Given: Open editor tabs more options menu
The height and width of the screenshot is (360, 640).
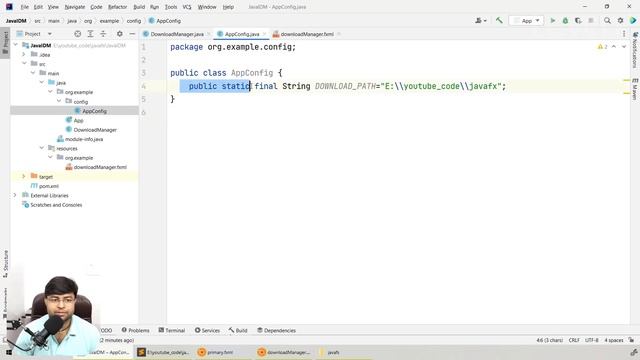Looking at the screenshot, I should pos(624,34).
